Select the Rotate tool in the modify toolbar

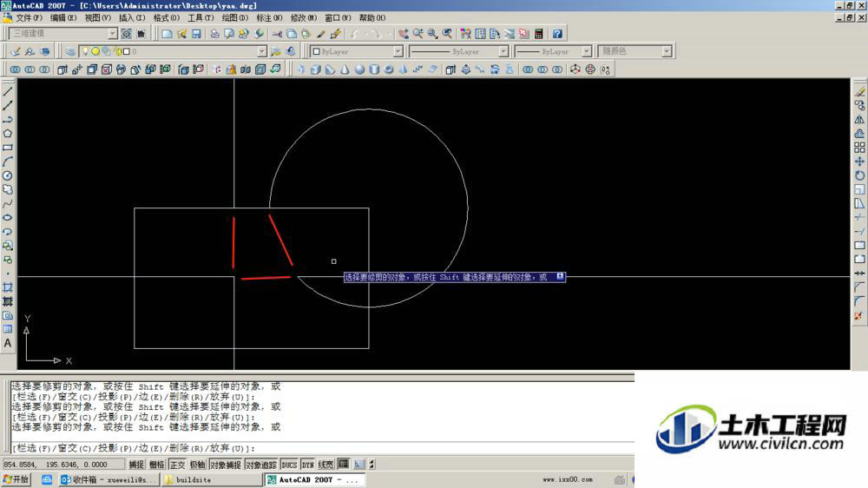tap(859, 175)
